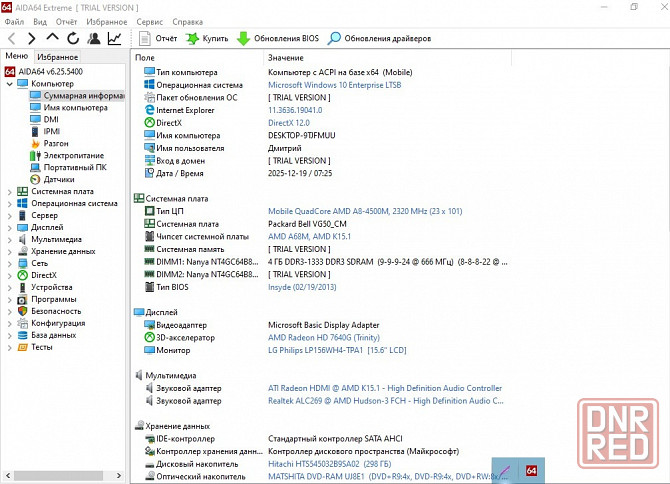
Task: Open Обновления драйверов magnifier button
Action: tap(379, 38)
